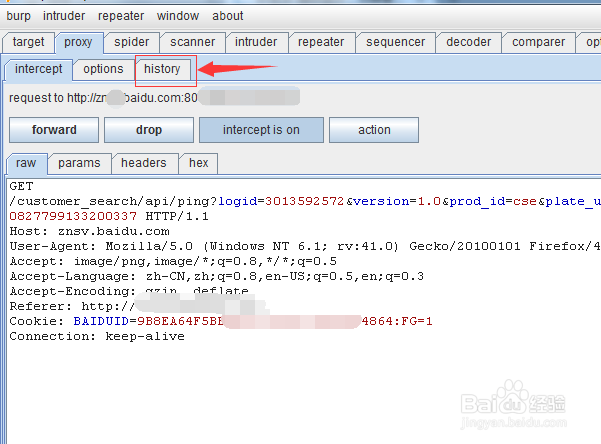The width and height of the screenshot is (601, 444).
Task: Click the GET method line in request
Action: [x=21, y=186]
